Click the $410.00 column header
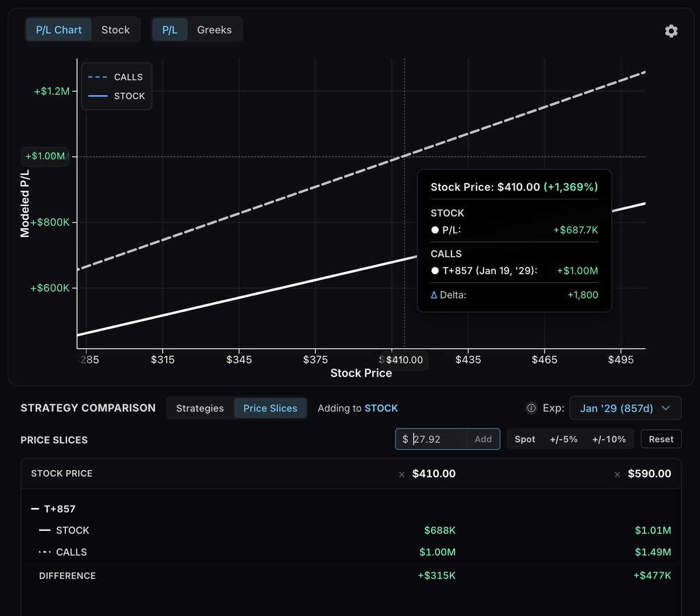The height and width of the screenshot is (616, 700). click(434, 474)
